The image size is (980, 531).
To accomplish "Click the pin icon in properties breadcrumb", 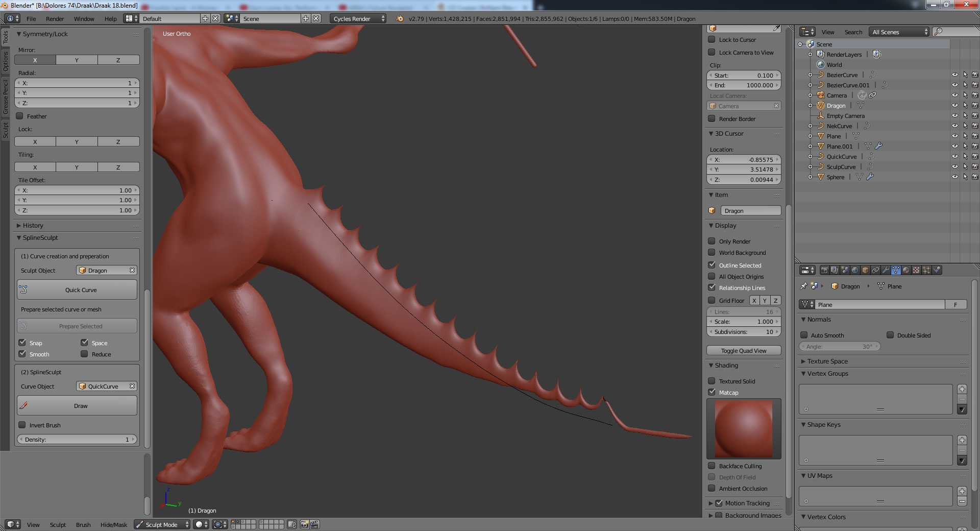I will coord(804,286).
